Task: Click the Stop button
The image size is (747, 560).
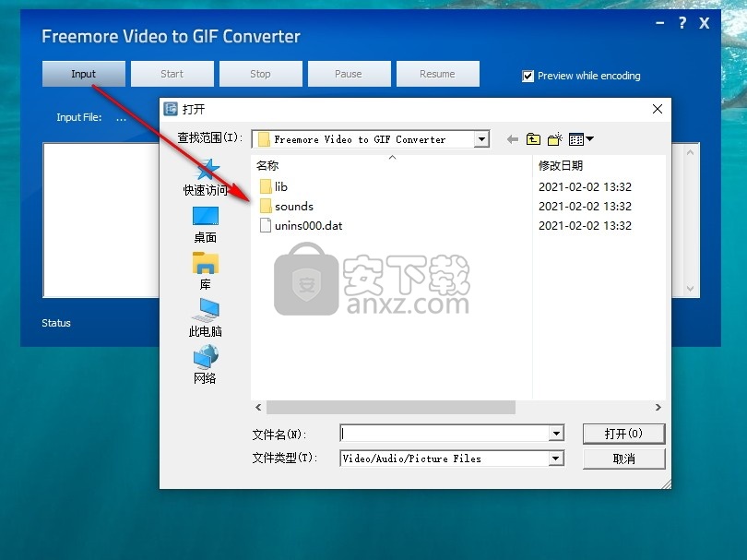Action: click(261, 74)
